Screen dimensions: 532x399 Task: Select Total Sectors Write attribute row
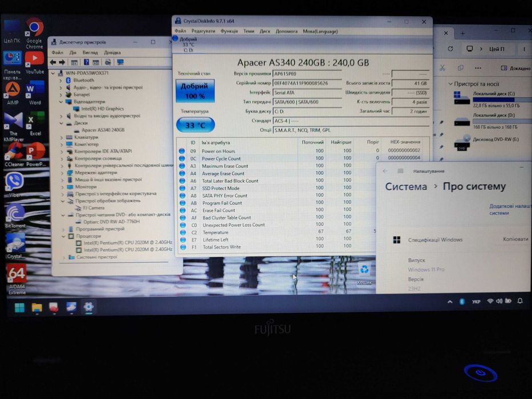click(x=278, y=247)
